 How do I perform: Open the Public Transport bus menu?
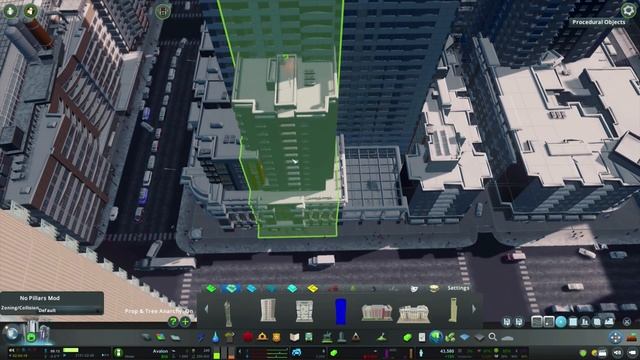309,337
